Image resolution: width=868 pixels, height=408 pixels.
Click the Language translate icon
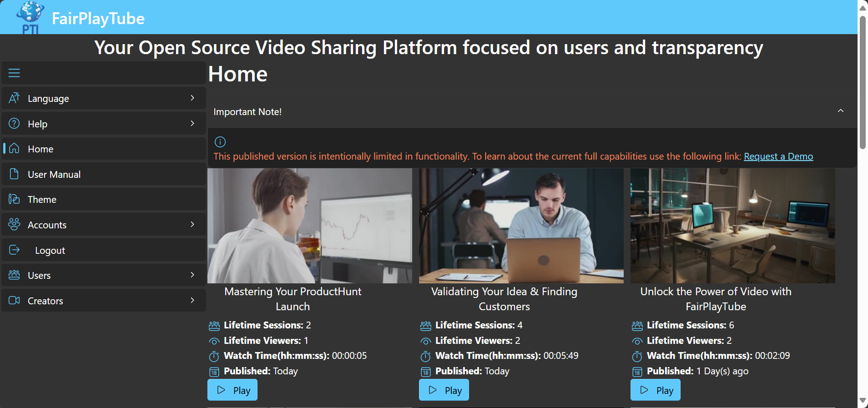coord(14,98)
